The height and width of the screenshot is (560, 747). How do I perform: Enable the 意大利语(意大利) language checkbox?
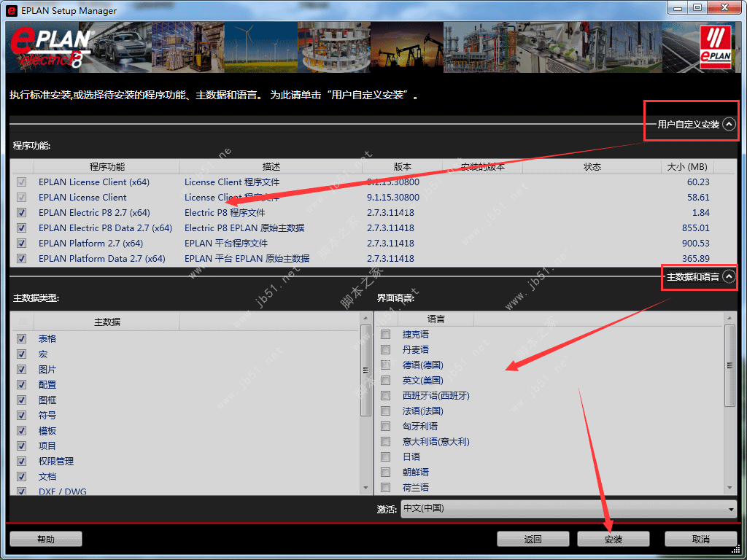386,441
